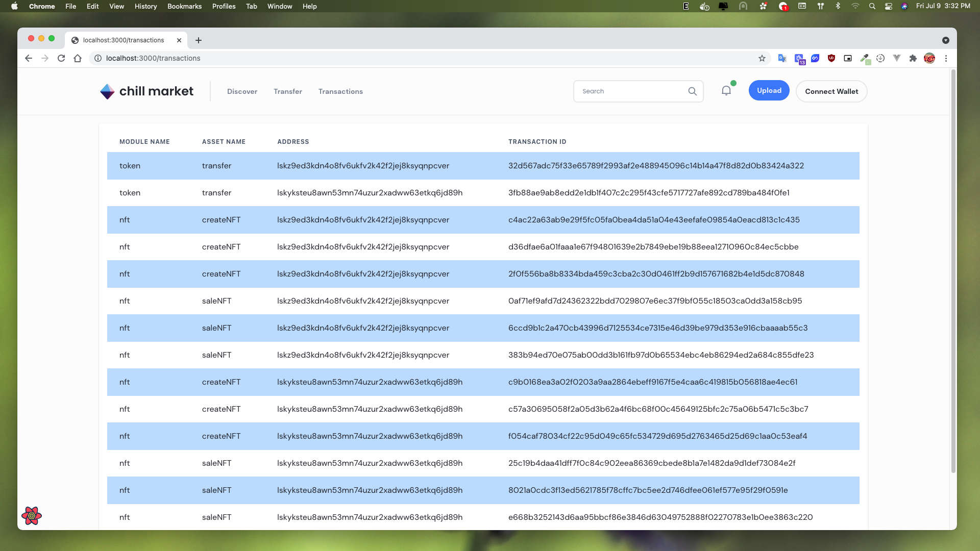The width and height of the screenshot is (980, 551).
Task: Click the notification bell icon
Action: point(726,91)
